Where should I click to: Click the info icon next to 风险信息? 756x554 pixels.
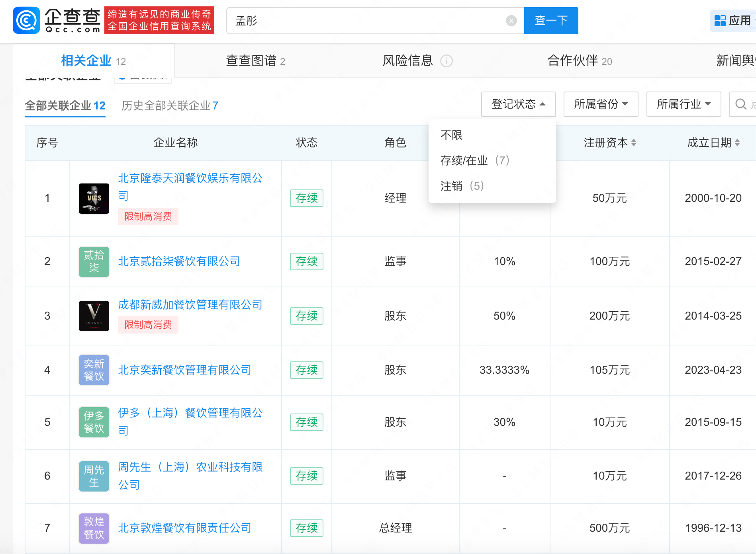(x=447, y=61)
